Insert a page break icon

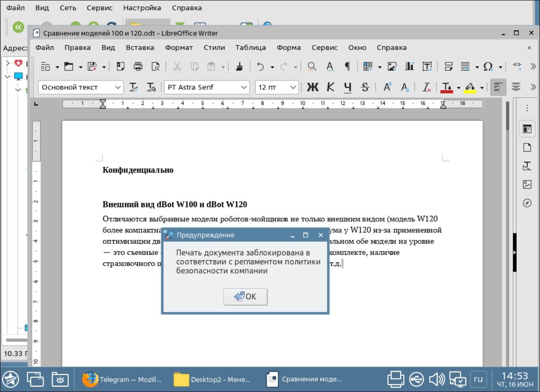click(449, 66)
